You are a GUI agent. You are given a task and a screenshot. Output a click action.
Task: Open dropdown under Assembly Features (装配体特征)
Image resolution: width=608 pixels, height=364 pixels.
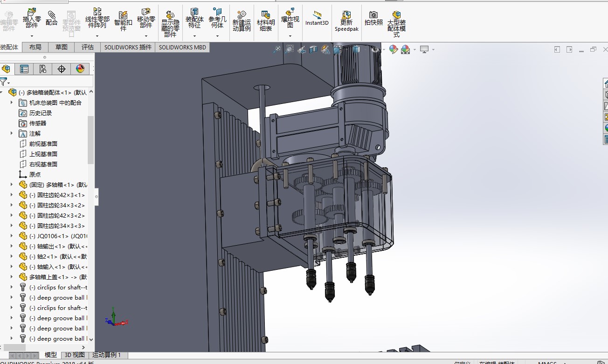[x=194, y=36]
